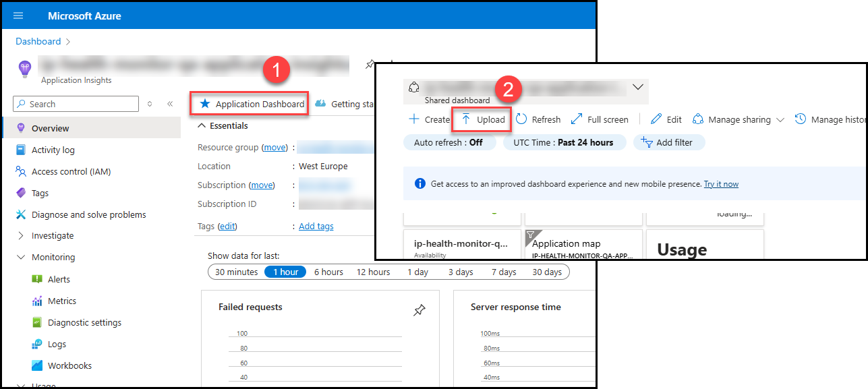This screenshot has width=868, height=389.
Task: Click the Getting started cloud icon
Action: point(321,104)
